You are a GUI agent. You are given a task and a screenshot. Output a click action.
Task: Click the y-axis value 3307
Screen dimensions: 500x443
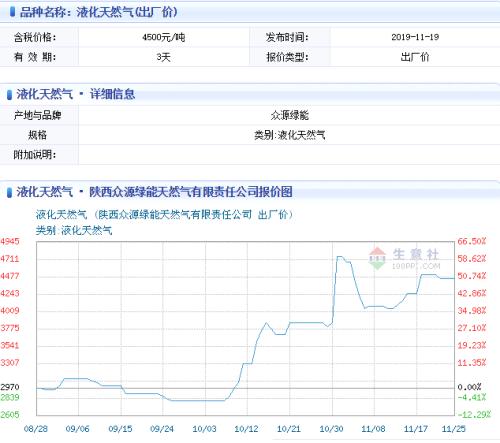click(x=10, y=363)
